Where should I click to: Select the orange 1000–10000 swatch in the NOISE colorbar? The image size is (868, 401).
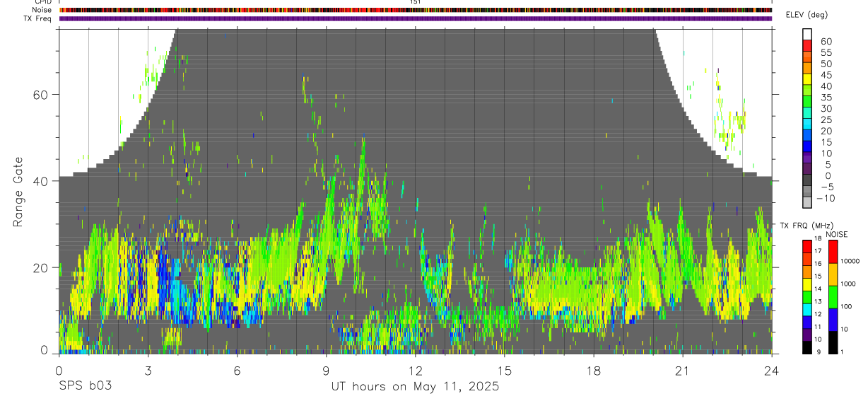click(x=833, y=274)
